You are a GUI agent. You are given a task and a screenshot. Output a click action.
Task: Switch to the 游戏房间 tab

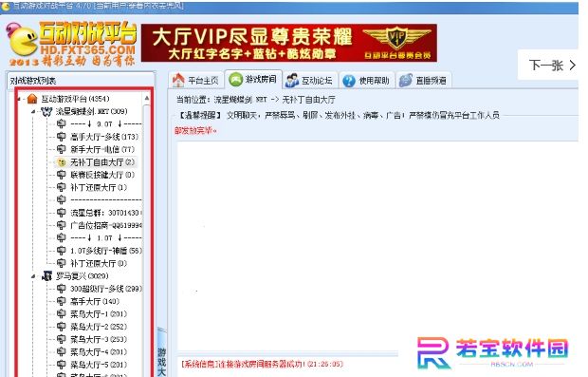[x=253, y=79]
